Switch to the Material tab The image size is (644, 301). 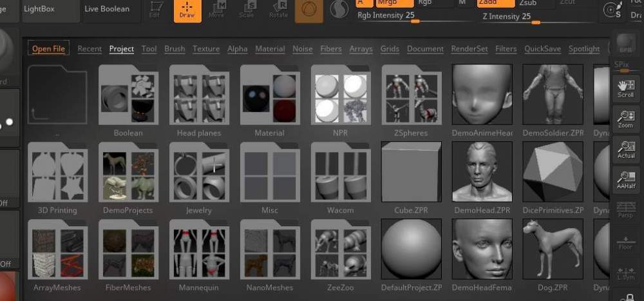point(270,49)
